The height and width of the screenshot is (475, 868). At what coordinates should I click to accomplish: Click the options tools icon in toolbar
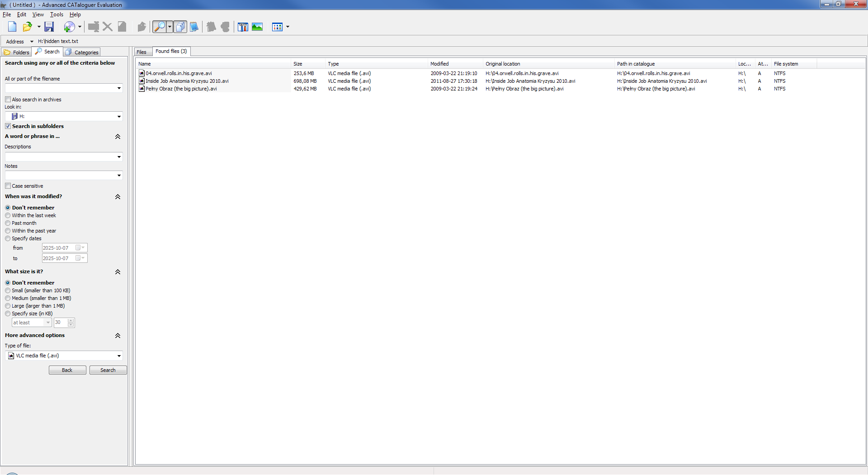[x=243, y=27]
